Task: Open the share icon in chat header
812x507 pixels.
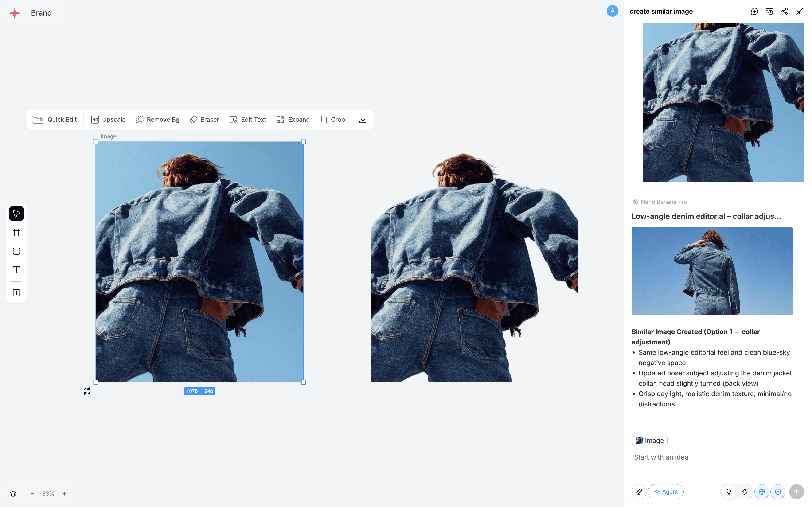Action: [x=785, y=12]
